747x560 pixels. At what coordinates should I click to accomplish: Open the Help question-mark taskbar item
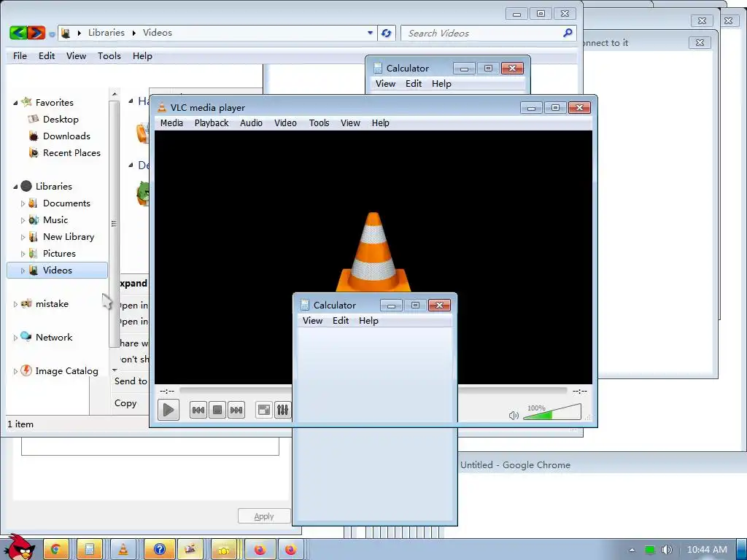(x=160, y=550)
